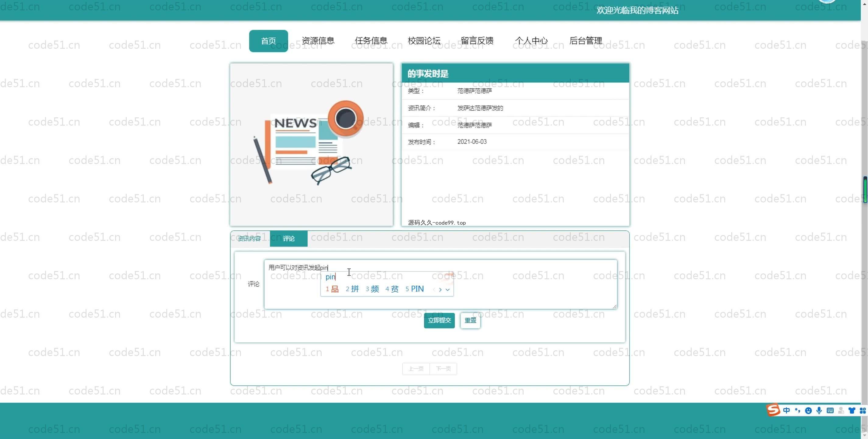This screenshot has width=868, height=439.
Task: Toggle punctuation mode icon in Sogou bar
Action: pyautogui.click(x=797, y=410)
